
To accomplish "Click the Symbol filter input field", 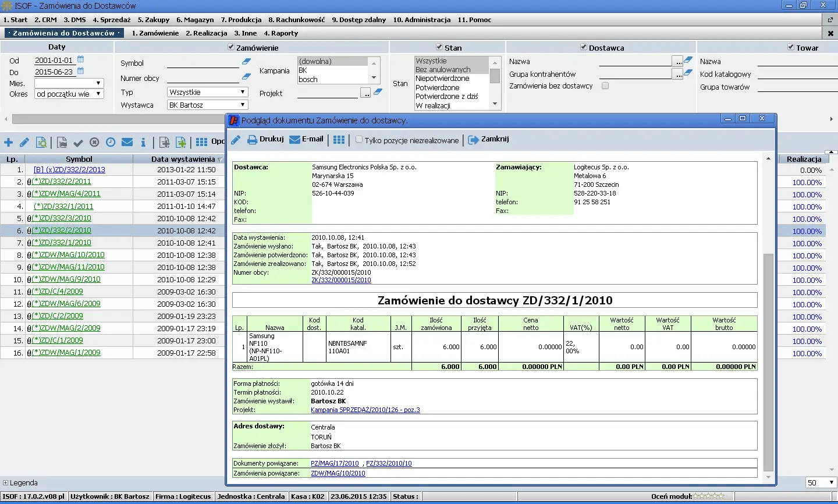I will pyautogui.click(x=203, y=63).
